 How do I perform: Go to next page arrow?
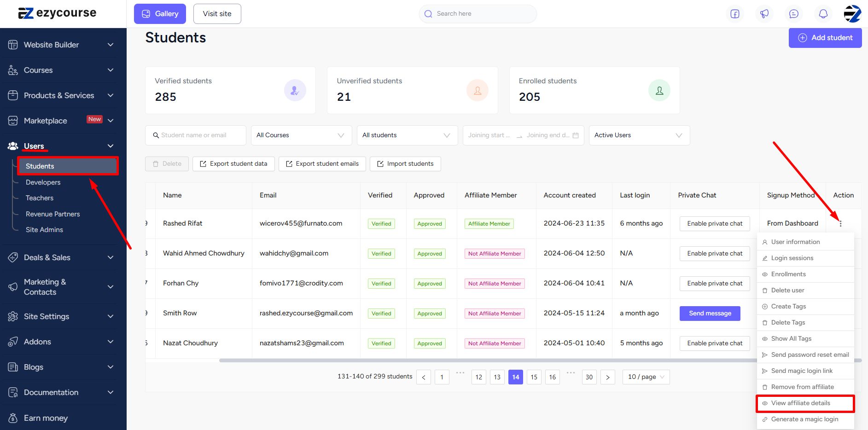coord(608,377)
